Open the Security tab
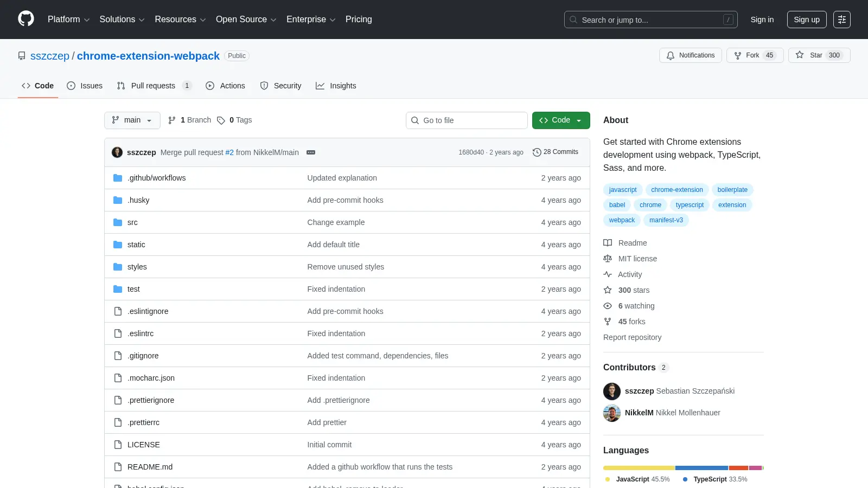 pos(280,86)
